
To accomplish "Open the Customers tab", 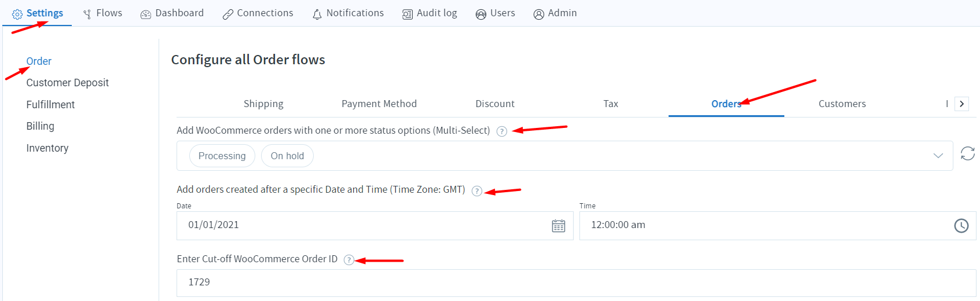I will pos(842,104).
